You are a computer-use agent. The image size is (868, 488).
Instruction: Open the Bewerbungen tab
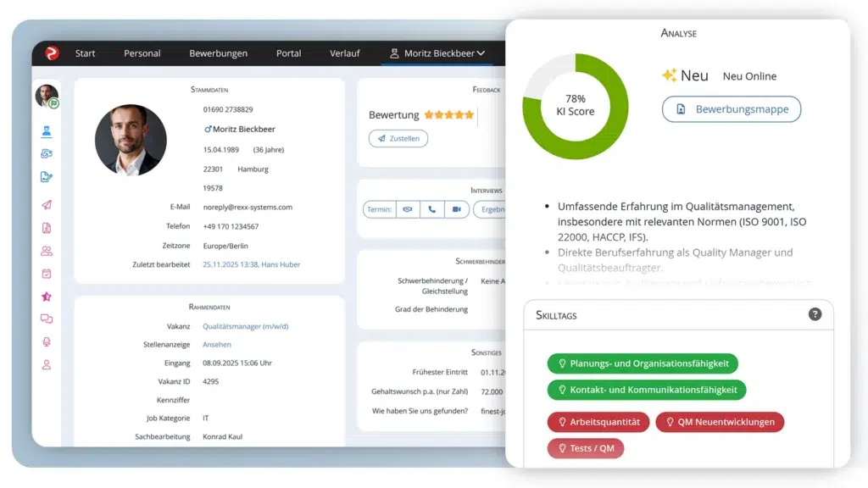coord(218,53)
